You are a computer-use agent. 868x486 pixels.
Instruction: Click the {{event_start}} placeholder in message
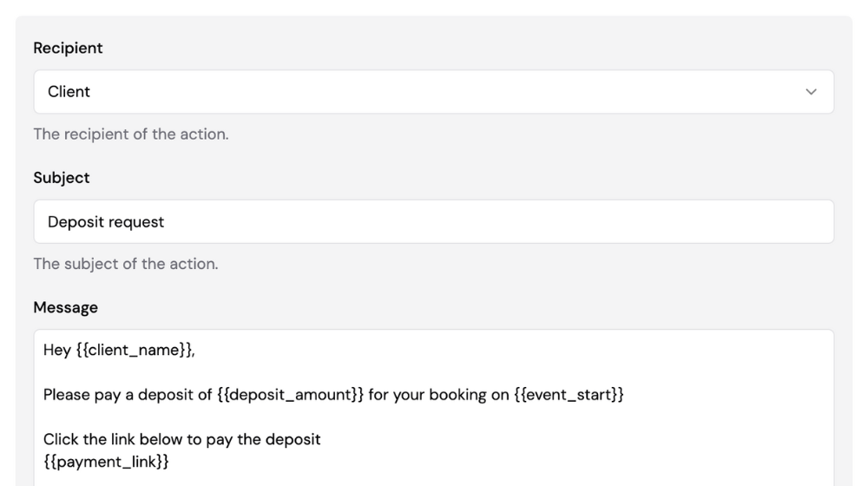(x=569, y=395)
